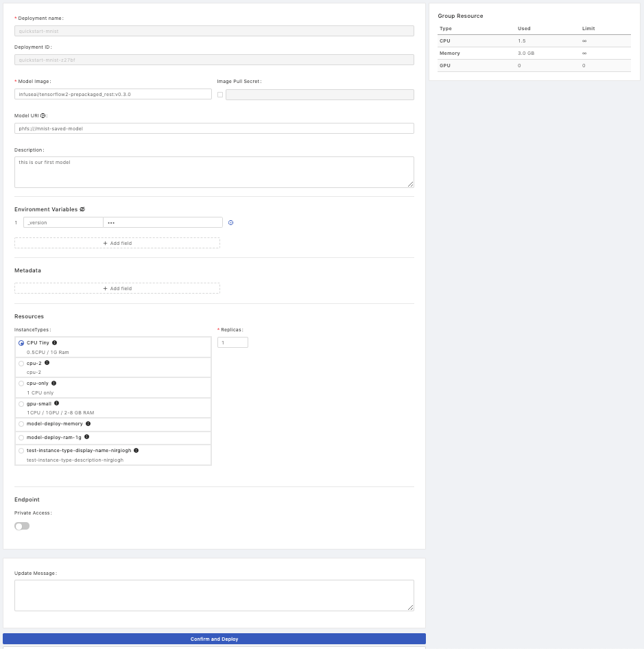Show info for cpu-2 instance
This screenshot has width=644, height=649.
(x=47, y=363)
